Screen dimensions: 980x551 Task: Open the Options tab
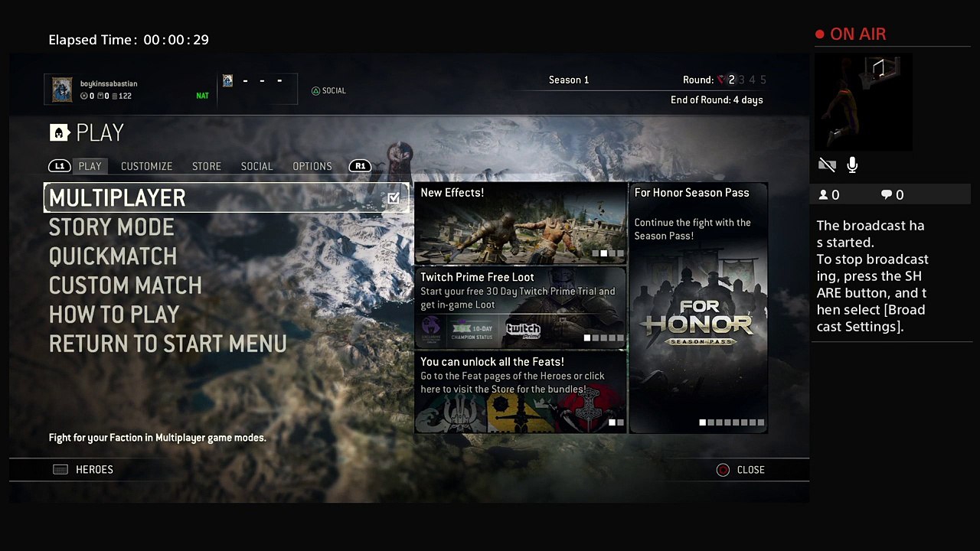(312, 166)
